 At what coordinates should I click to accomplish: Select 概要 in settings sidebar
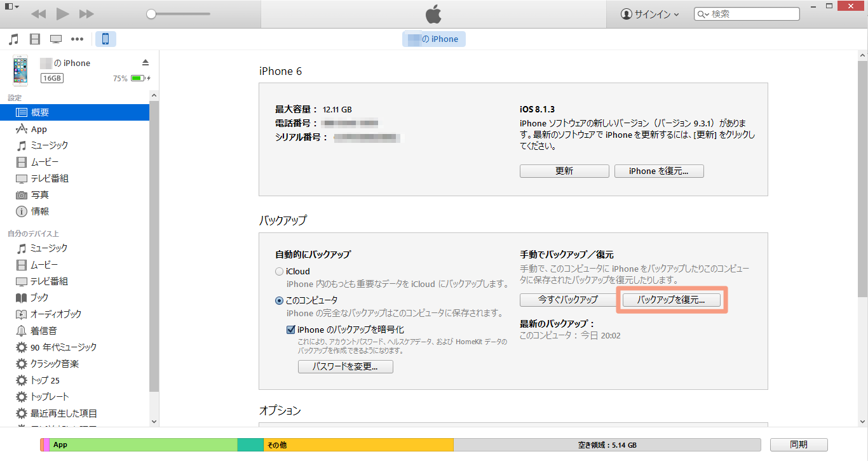[74, 112]
